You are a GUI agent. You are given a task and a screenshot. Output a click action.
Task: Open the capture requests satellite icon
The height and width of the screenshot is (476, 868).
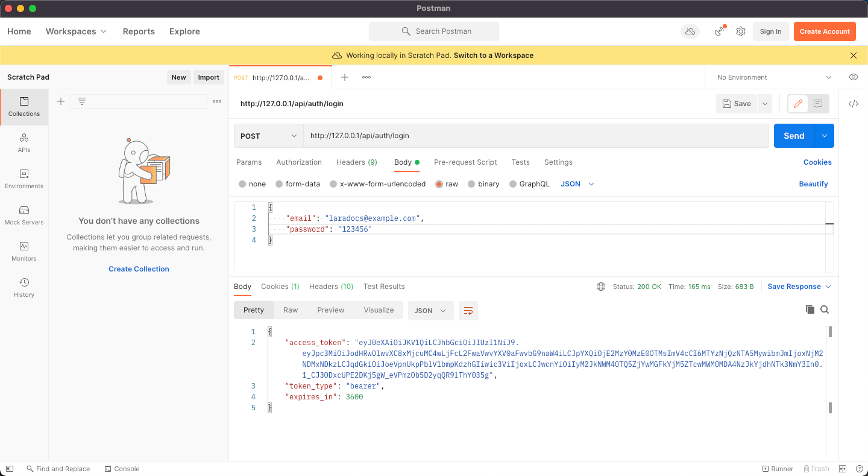(x=720, y=31)
